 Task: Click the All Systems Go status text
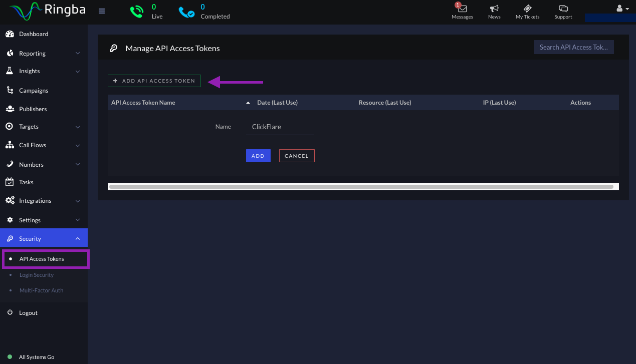[37, 357]
